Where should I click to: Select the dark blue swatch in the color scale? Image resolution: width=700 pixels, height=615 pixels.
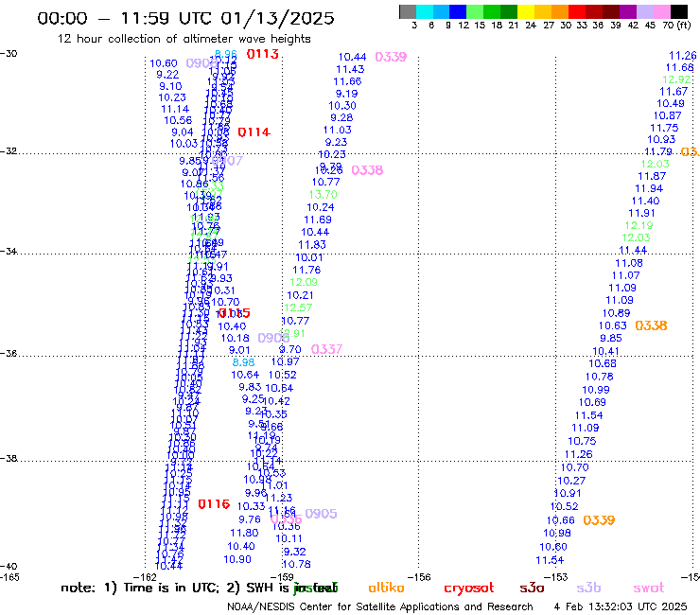click(458, 11)
